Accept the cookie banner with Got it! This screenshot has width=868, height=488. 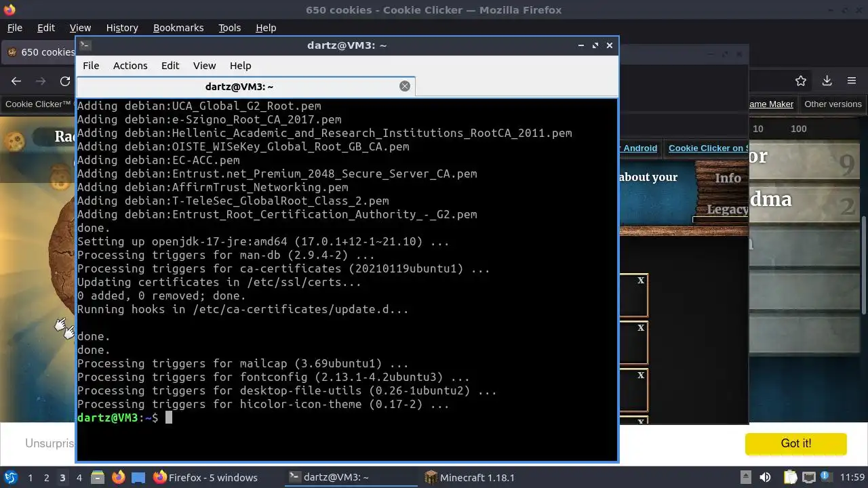tap(796, 443)
